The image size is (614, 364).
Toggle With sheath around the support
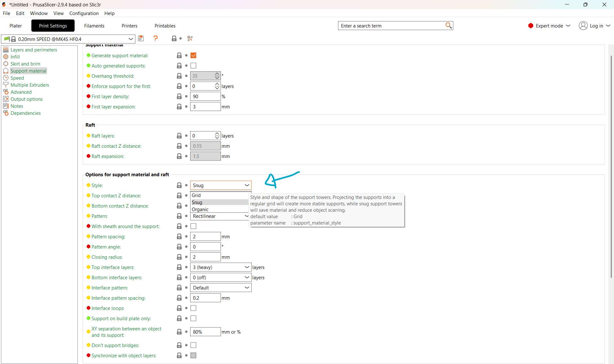(x=193, y=226)
